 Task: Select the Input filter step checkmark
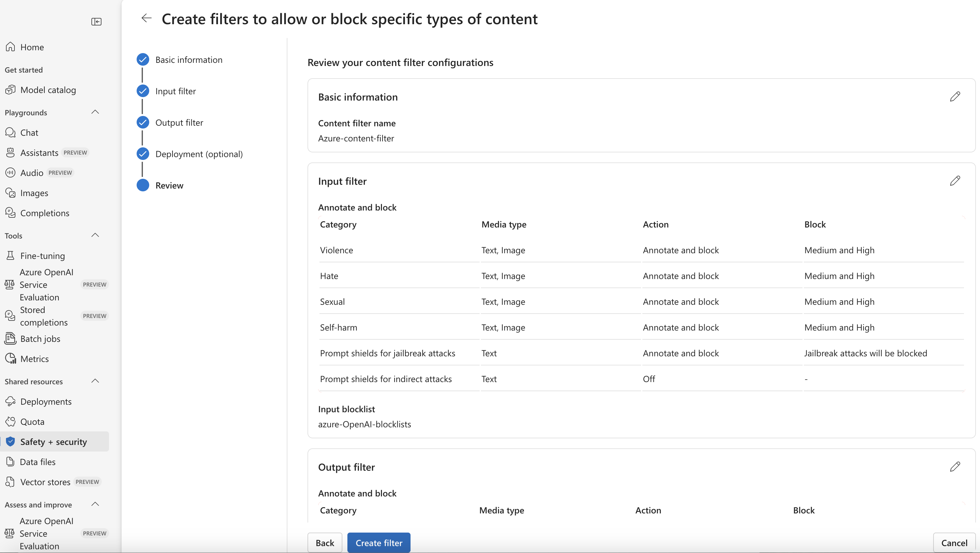pos(143,91)
